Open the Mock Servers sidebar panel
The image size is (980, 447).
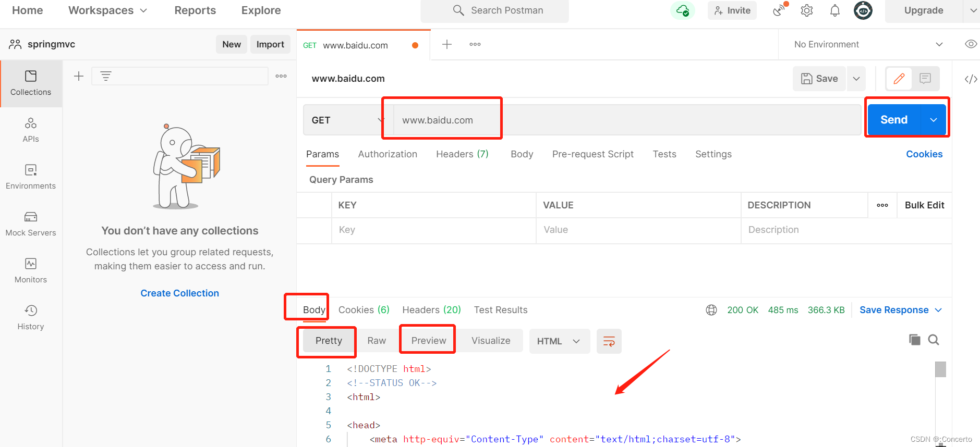click(31, 224)
